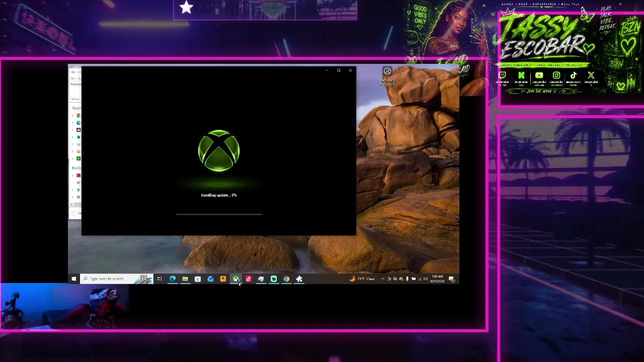Viewport: 644px width, 362px height.
Task: Click the taskbar search box
Action: 117,279
